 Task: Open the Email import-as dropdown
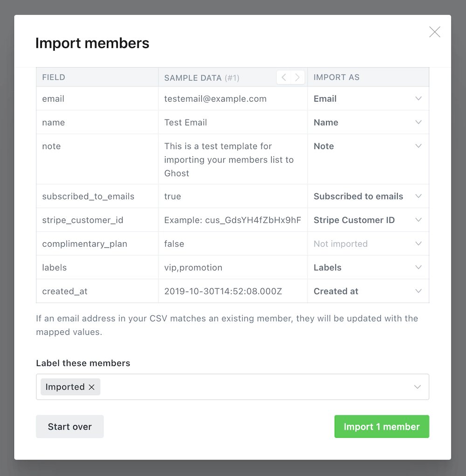pos(368,99)
